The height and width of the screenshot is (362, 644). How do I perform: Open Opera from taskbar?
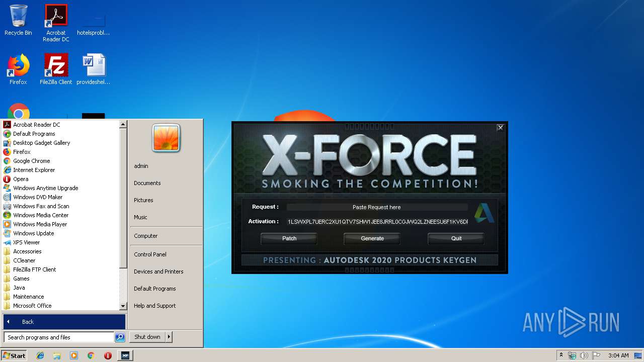click(108, 355)
